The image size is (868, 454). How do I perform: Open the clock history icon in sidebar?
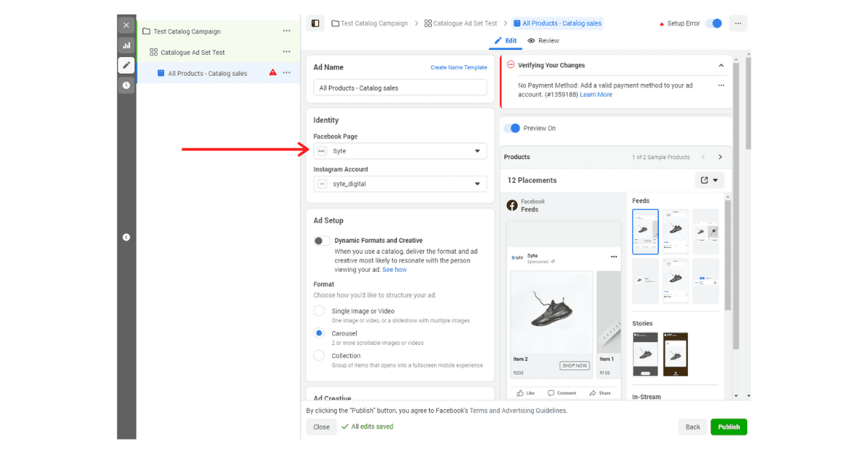click(x=127, y=85)
